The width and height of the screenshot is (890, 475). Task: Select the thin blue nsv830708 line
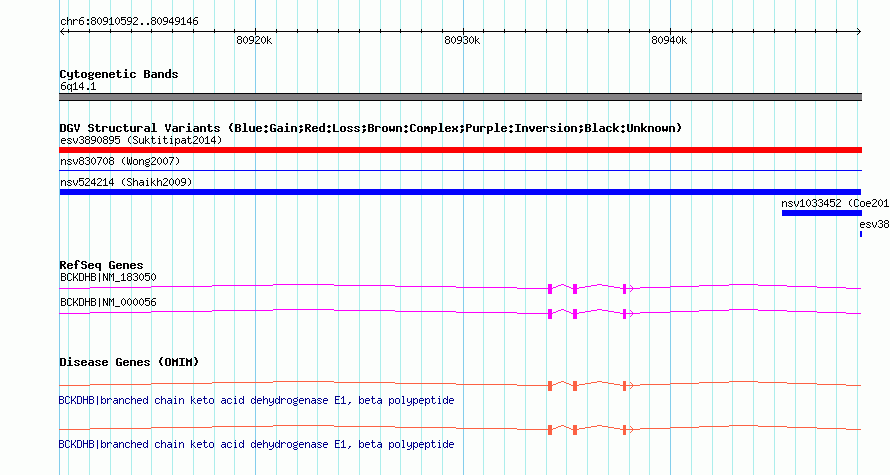[x=460, y=170]
